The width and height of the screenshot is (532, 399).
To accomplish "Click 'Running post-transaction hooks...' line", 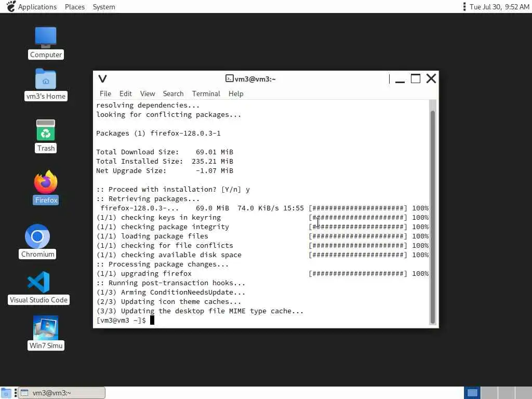I will pyautogui.click(x=170, y=283).
